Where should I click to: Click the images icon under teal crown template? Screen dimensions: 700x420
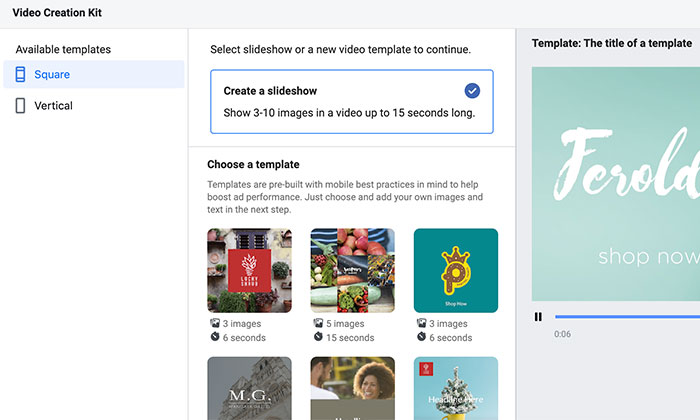(421, 323)
